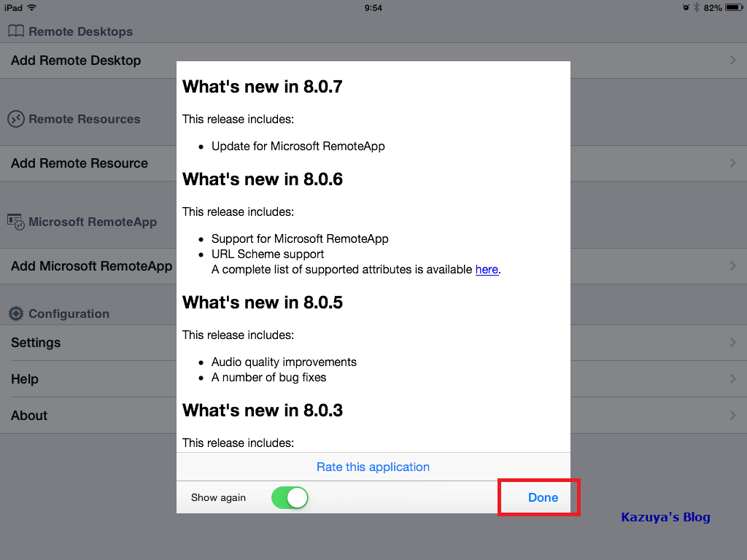Tap the Kazuya's Blog watermark text
Screen dimensions: 747x560
[x=665, y=517]
